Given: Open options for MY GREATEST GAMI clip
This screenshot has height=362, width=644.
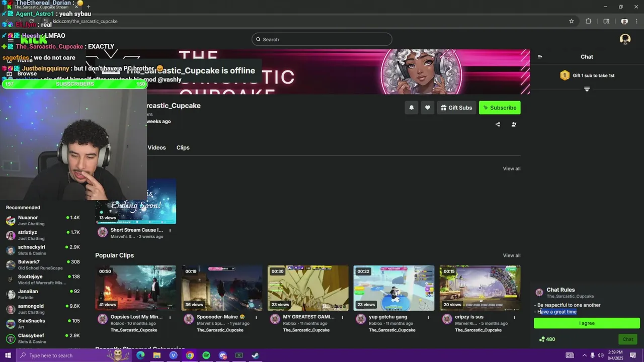Looking at the screenshot, I should [x=342, y=317].
